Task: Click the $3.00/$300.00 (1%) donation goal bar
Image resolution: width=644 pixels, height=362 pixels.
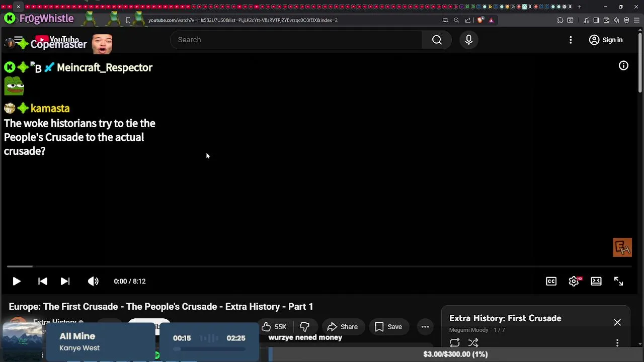Action: pyautogui.click(x=455, y=354)
